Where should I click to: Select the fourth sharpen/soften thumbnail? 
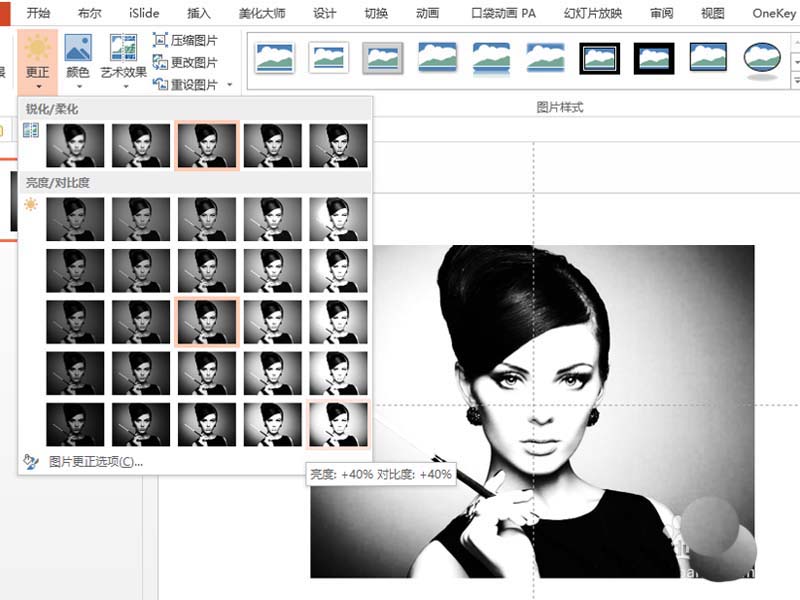(272, 145)
